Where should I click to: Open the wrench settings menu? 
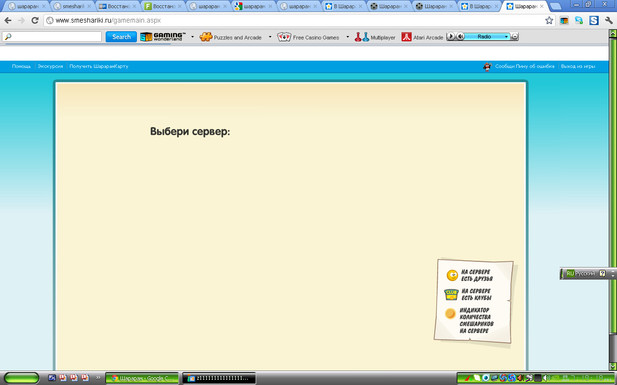pyautogui.click(x=609, y=20)
